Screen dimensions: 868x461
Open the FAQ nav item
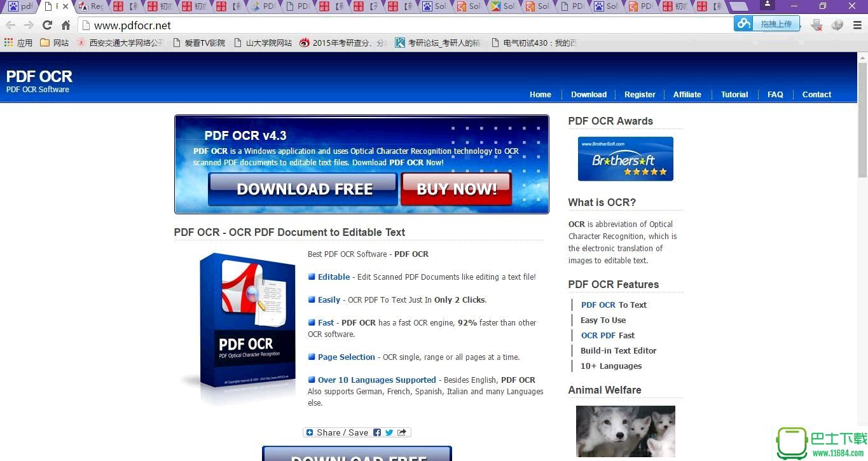pos(775,95)
